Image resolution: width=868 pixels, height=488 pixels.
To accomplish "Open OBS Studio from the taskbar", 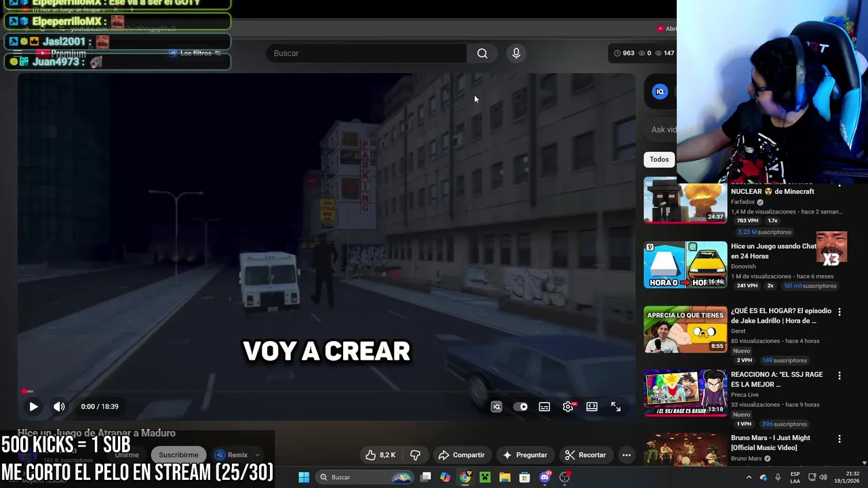I will pyautogui.click(x=565, y=477).
